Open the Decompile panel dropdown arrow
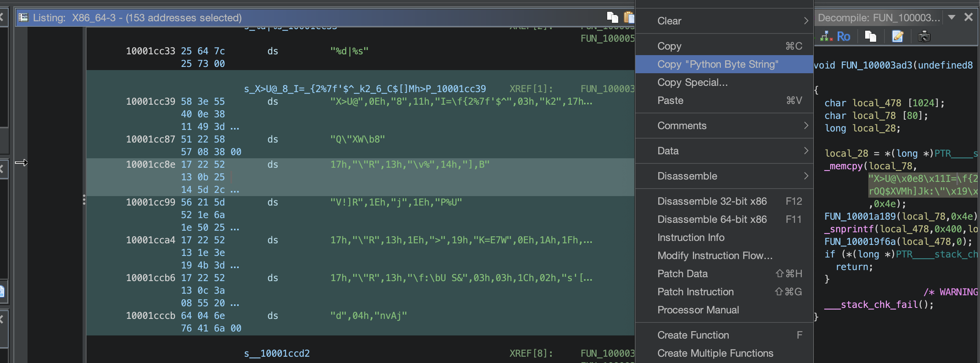The image size is (980, 363). pyautogui.click(x=952, y=17)
